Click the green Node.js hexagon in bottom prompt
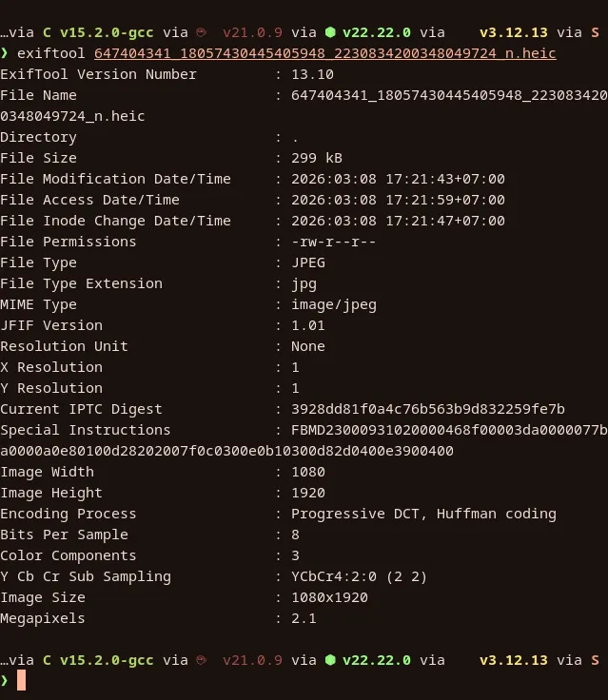 click(x=329, y=660)
